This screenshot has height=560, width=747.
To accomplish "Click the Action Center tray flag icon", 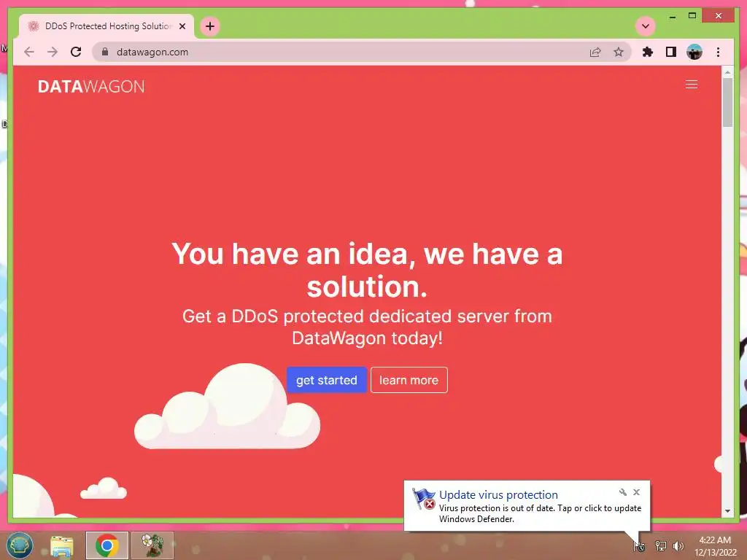I will 639,545.
